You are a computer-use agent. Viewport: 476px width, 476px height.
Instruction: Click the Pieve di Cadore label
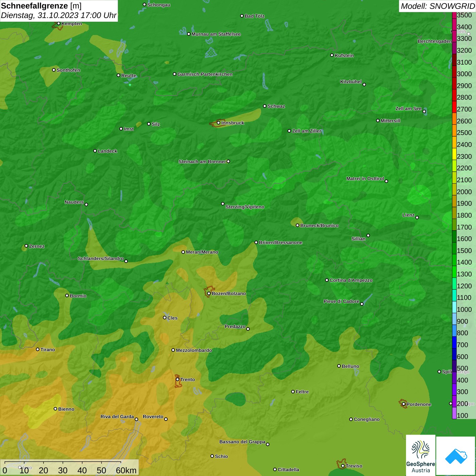pos(341,301)
